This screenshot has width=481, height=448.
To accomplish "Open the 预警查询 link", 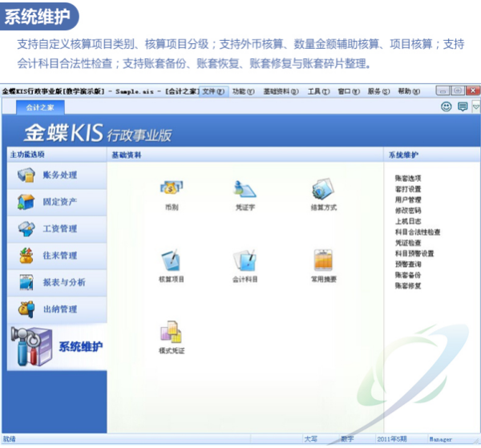I will [x=408, y=264].
